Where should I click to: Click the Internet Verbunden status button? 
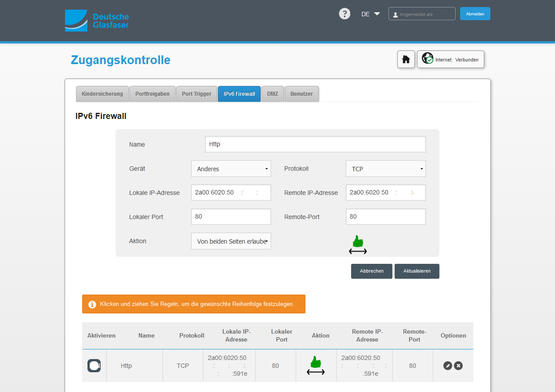pyautogui.click(x=450, y=59)
